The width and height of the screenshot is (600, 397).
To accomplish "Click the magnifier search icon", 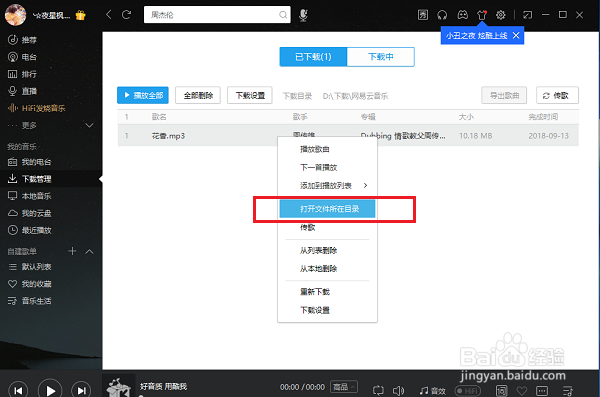I will click(283, 15).
